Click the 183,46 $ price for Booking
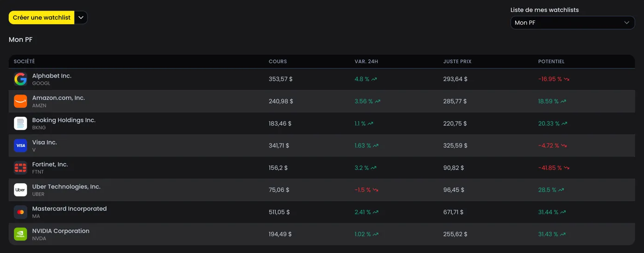Viewport: 644px width, 253px height. click(x=280, y=123)
